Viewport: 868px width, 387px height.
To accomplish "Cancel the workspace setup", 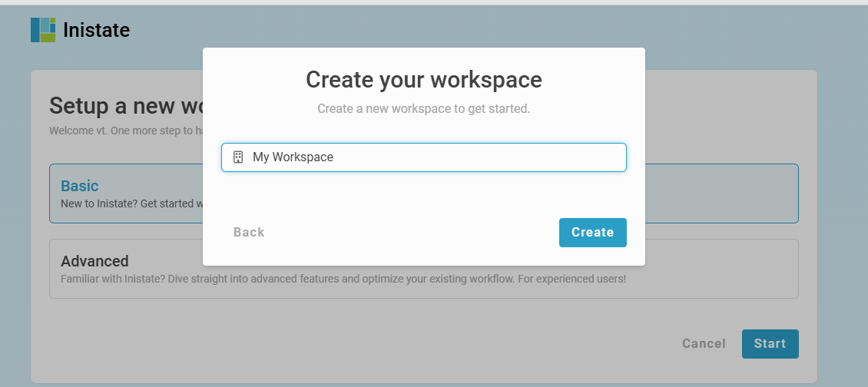I will [x=704, y=344].
